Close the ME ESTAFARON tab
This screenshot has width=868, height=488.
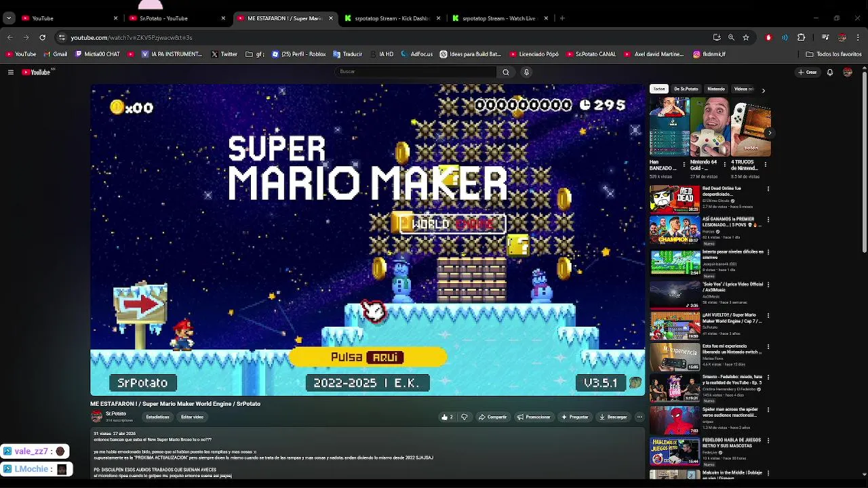pos(330,18)
